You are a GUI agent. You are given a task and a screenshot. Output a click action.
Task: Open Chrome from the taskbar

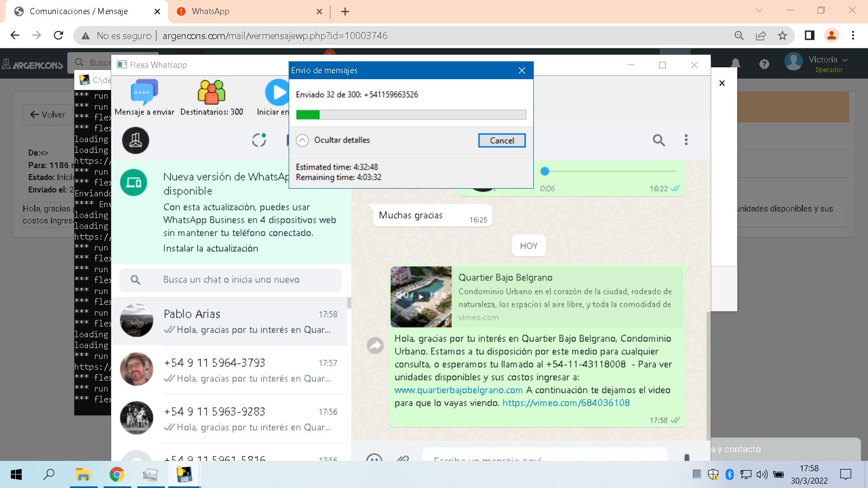[117, 474]
